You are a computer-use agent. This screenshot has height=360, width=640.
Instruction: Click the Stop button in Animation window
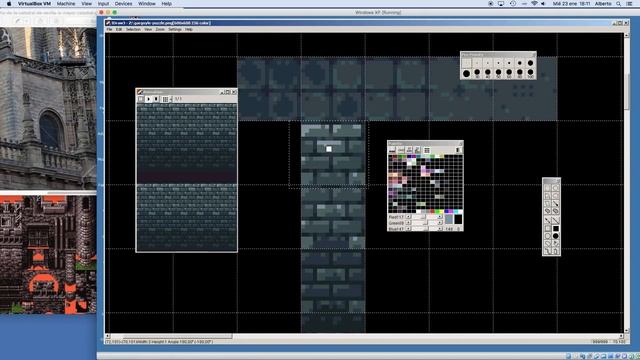click(x=156, y=99)
